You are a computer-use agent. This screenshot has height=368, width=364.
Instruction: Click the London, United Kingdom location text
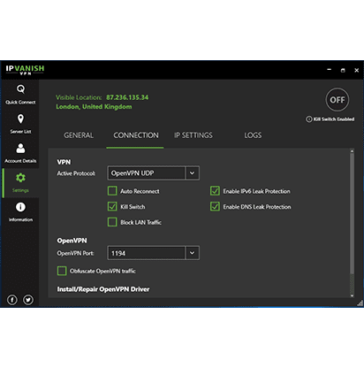(94, 107)
